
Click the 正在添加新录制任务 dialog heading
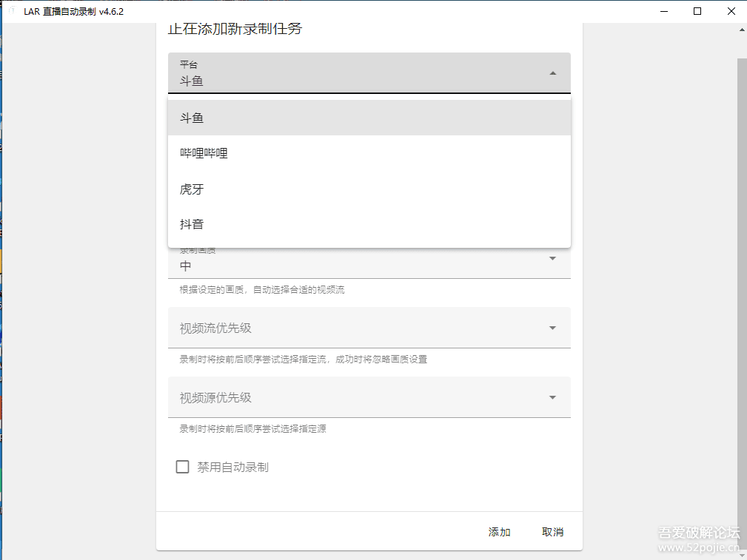click(235, 29)
